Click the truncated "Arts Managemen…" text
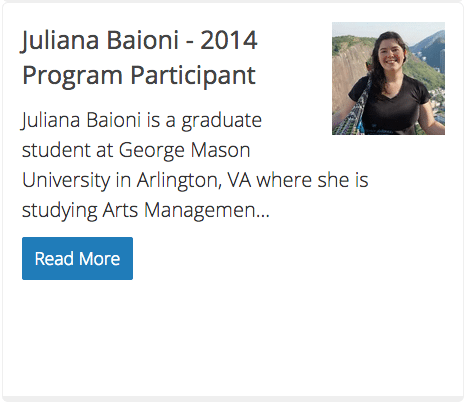 (x=186, y=211)
